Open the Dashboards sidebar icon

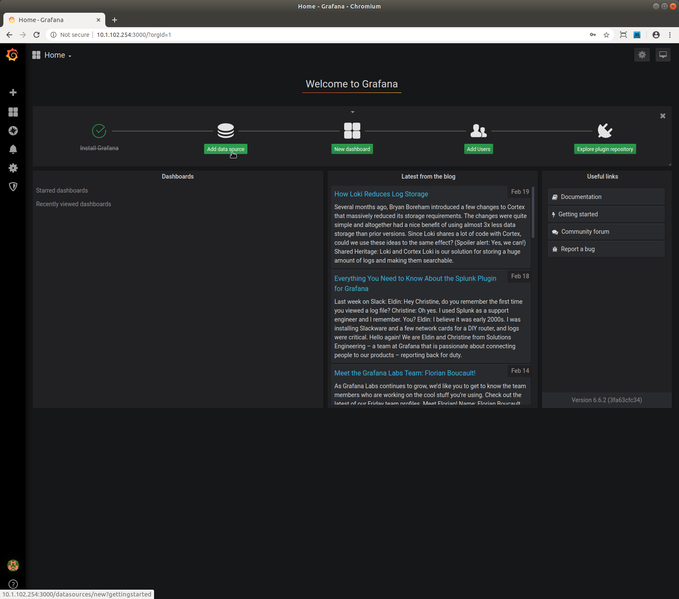tap(13, 112)
